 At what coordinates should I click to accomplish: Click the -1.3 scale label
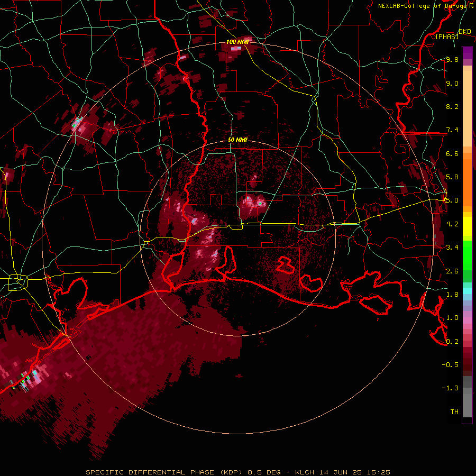(450, 388)
